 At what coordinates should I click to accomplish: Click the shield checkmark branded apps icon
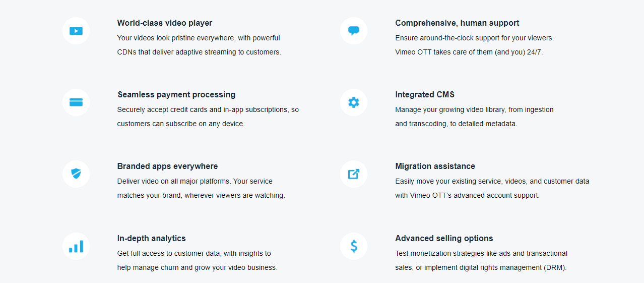point(76,174)
